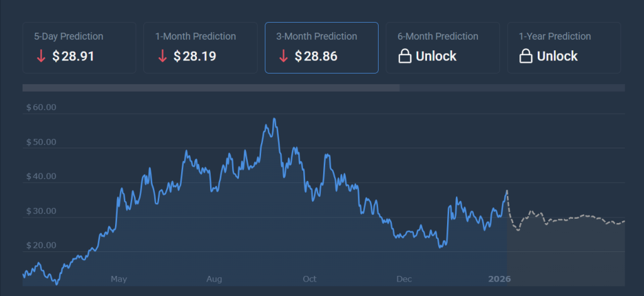The image size is (644, 296).
Task: Click Unlock text under 6-Month Prediction
Action: point(436,57)
